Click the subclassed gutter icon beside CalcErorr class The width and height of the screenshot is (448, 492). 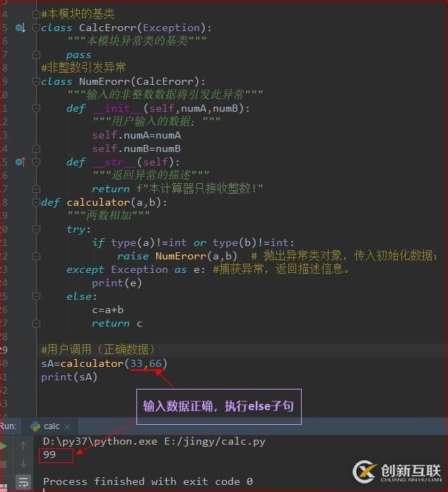[20, 28]
